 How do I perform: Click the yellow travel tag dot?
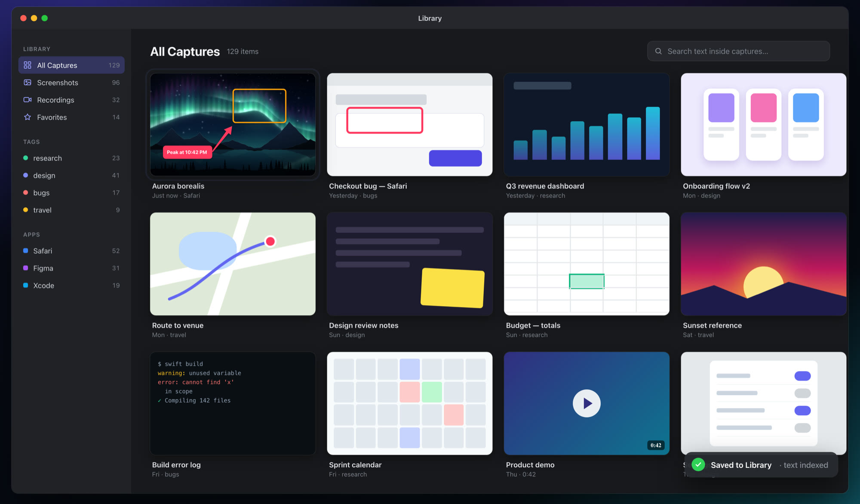25,210
